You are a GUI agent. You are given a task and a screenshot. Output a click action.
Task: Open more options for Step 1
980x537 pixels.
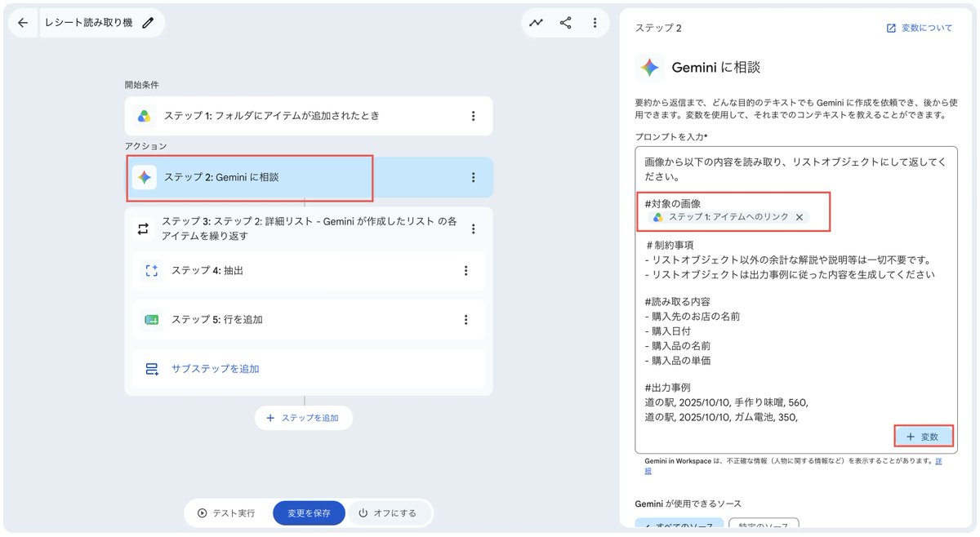473,116
